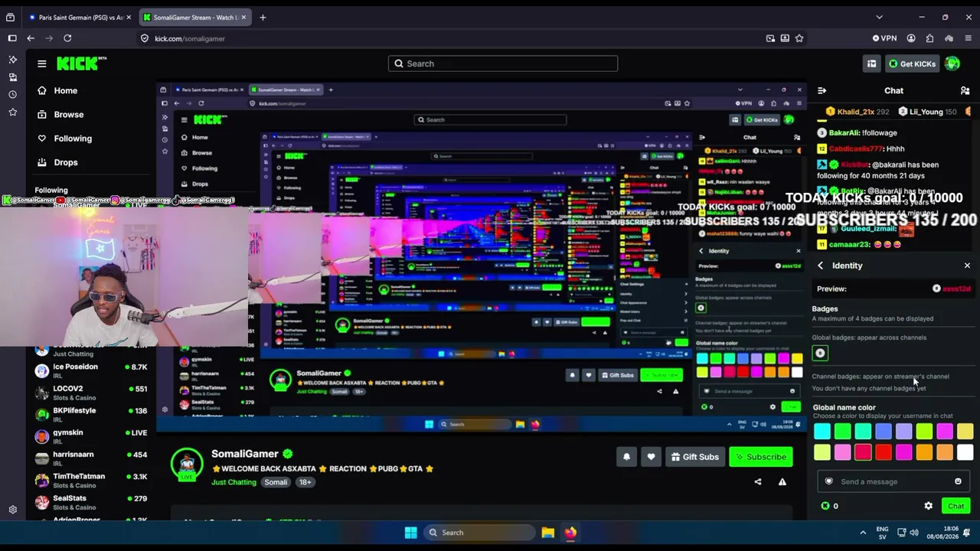Click the Send a message field

[x=893, y=481]
